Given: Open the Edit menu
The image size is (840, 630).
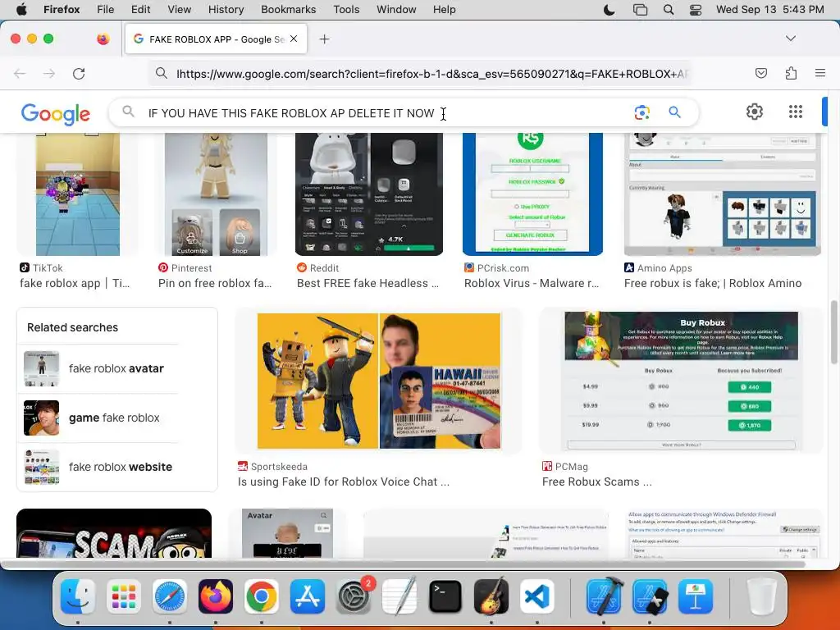Looking at the screenshot, I should (x=140, y=10).
